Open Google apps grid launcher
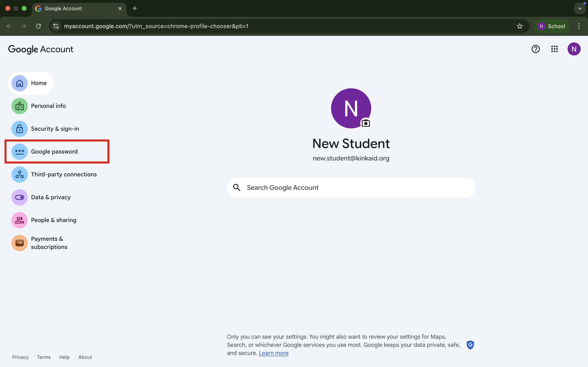Screen dimensions: 588x367 point(554,49)
